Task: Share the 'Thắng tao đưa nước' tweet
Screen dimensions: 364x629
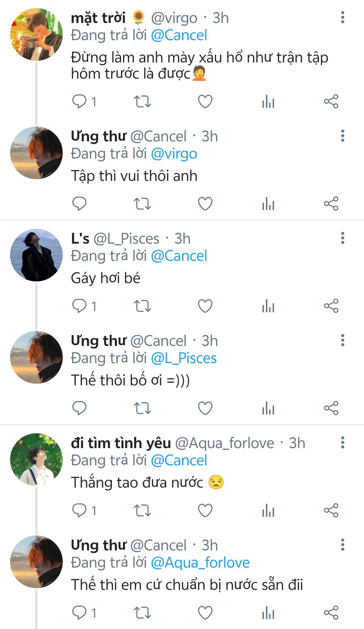Action: [x=331, y=511]
